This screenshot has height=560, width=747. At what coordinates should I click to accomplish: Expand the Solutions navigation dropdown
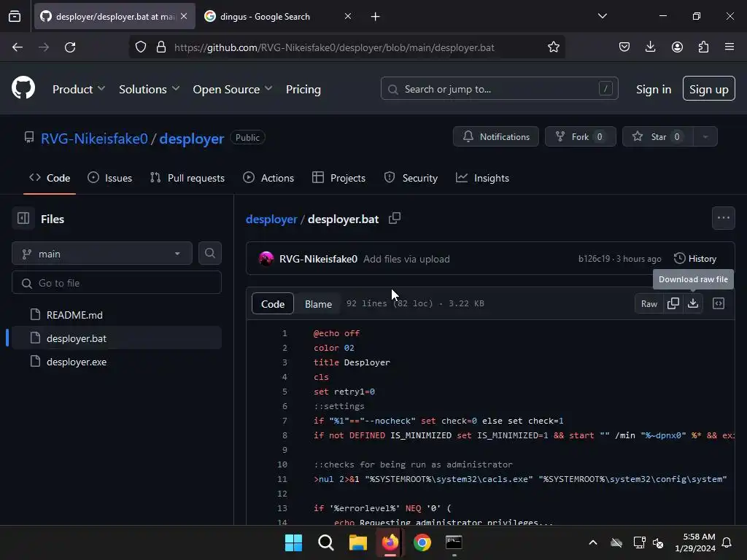pos(149,89)
